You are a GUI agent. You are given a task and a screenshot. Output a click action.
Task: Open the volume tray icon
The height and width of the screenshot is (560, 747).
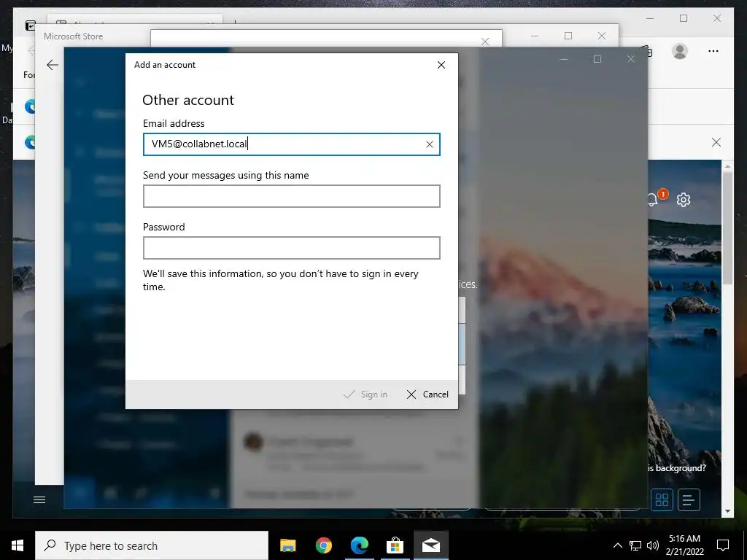pyautogui.click(x=653, y=545)
